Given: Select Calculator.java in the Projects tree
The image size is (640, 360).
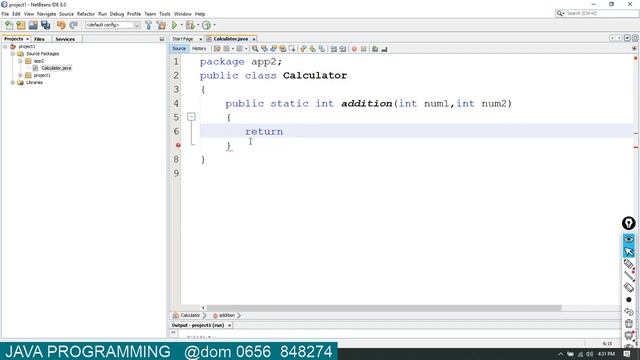Looking at the screenshot, I should 56,68.
